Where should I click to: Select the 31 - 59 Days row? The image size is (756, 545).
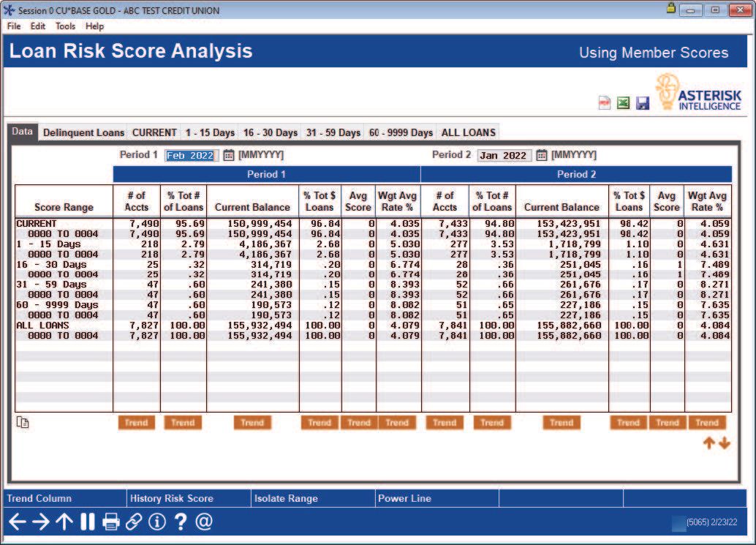click(x=373, y=285)
